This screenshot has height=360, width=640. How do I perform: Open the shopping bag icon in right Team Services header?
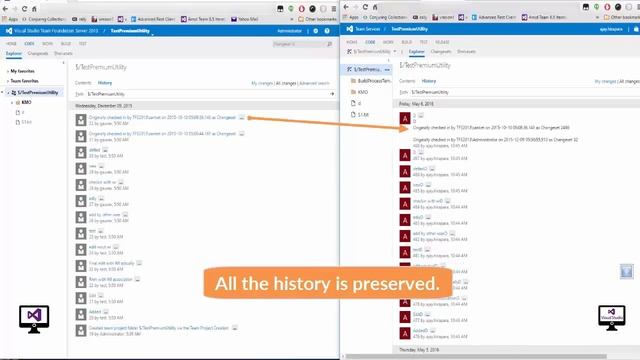coord(636,29)
